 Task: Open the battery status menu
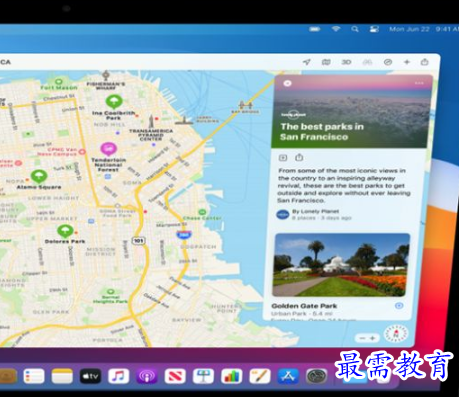click(x=314, y=29)
